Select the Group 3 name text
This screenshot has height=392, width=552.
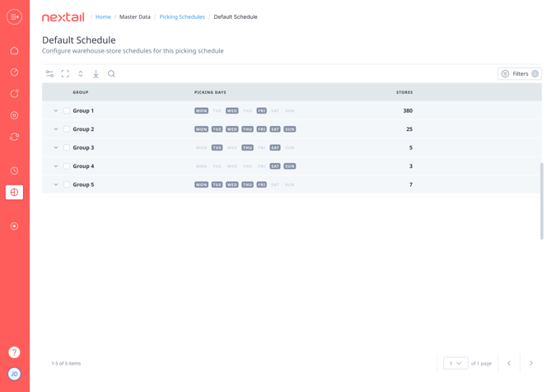pyautogui.click(x=83, y=147)
